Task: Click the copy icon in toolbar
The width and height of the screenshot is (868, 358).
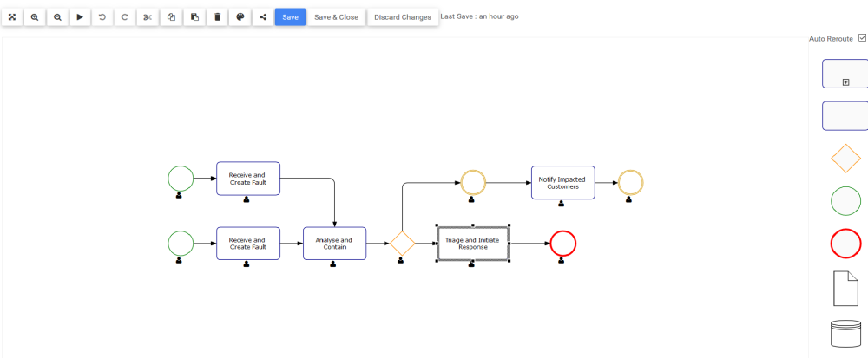Action: tap(171, 17)
